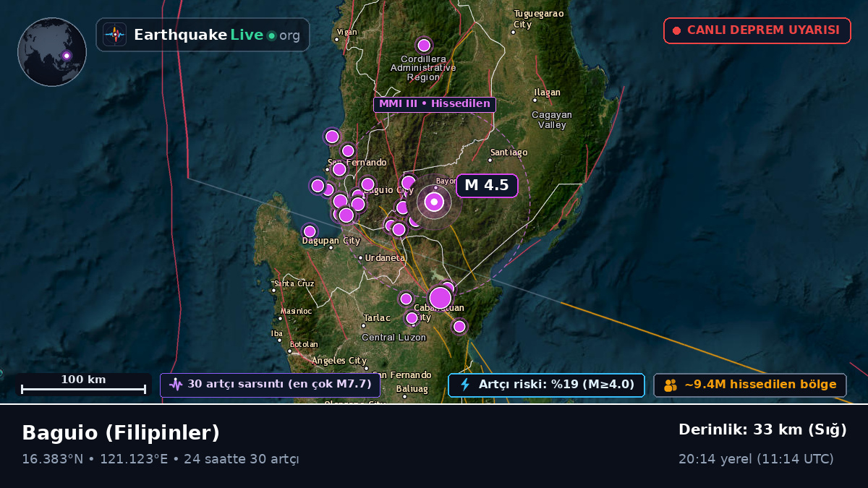The width and height of the screenshot is (868, 488).
Task: Click the Tarlac map label
Action: coord(377,318)
